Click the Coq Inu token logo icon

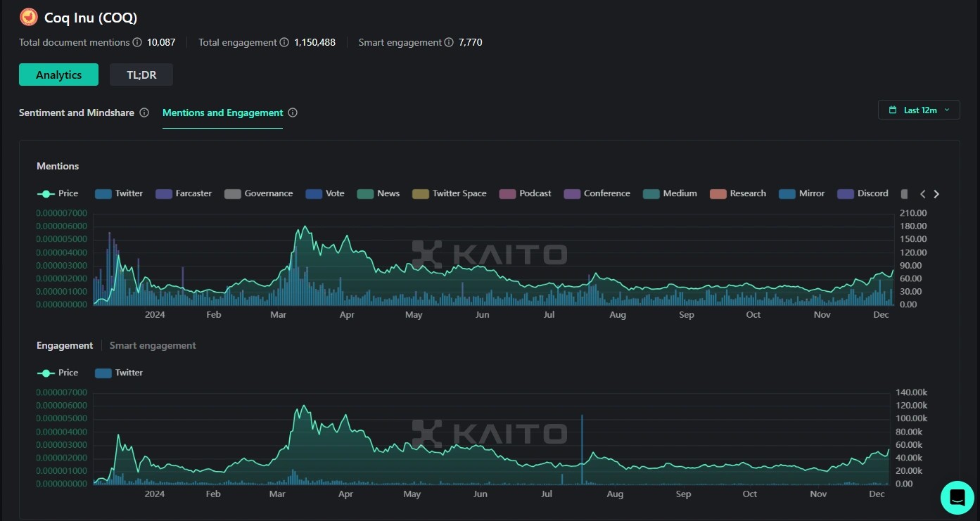click(29, 17)
